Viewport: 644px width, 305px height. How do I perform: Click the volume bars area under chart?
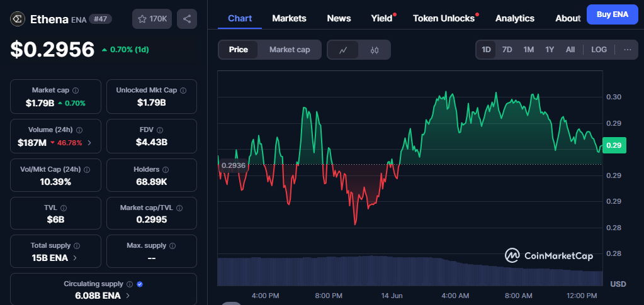[410, 271]
